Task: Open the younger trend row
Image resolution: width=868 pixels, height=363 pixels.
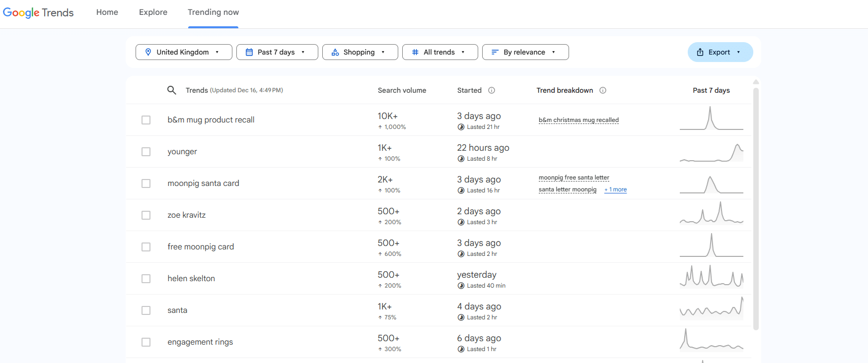Action: (438, 152)
